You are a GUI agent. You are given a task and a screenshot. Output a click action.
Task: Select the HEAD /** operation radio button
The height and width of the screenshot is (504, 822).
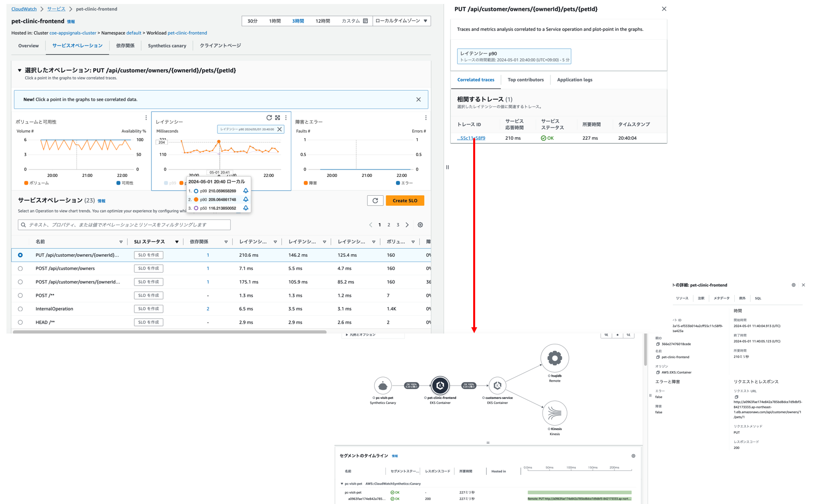(x=20, y=323)
